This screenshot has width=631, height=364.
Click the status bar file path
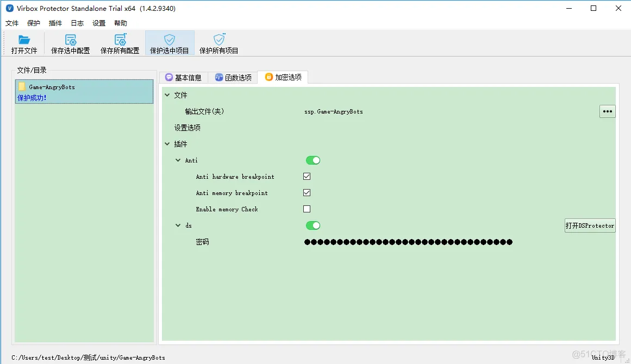88,357
